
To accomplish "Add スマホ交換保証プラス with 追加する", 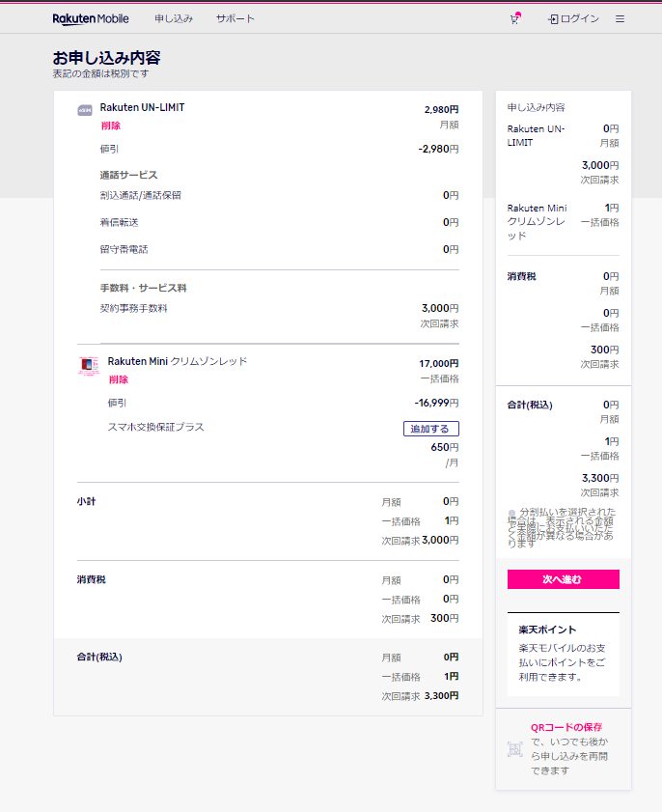I will pos(431,429).
